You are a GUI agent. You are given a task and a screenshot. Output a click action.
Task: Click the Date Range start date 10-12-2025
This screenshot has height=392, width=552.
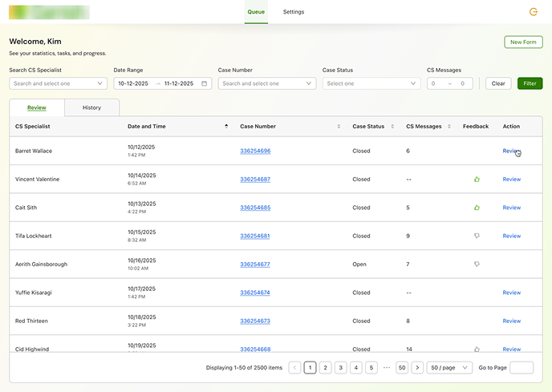[x=133, y=83]
